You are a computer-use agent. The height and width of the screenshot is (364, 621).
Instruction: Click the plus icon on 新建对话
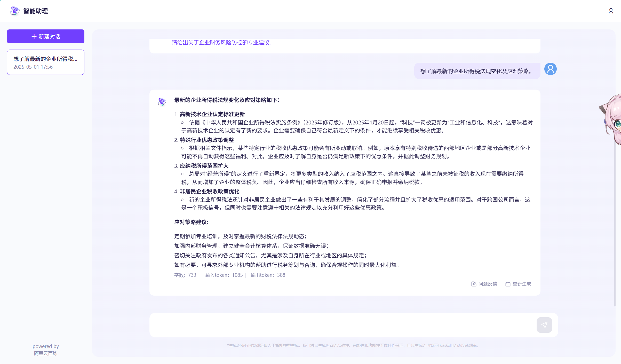point(34,36)
